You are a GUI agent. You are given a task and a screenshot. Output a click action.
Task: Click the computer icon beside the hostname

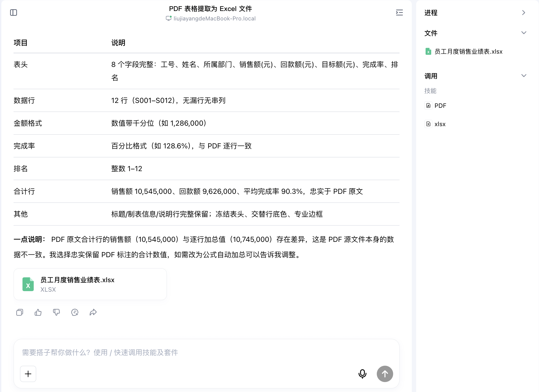pyautogui.click(x=169, y=18)
